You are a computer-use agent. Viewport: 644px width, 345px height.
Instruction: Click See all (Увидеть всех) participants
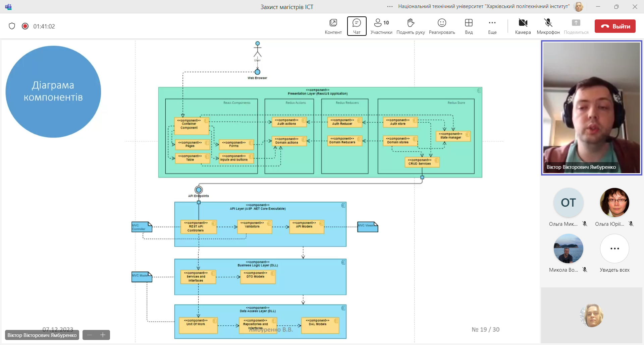click(614, 249)
